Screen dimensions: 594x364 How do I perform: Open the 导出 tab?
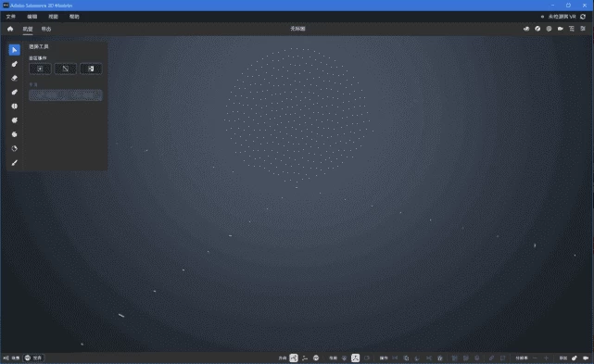click(46, 29)
